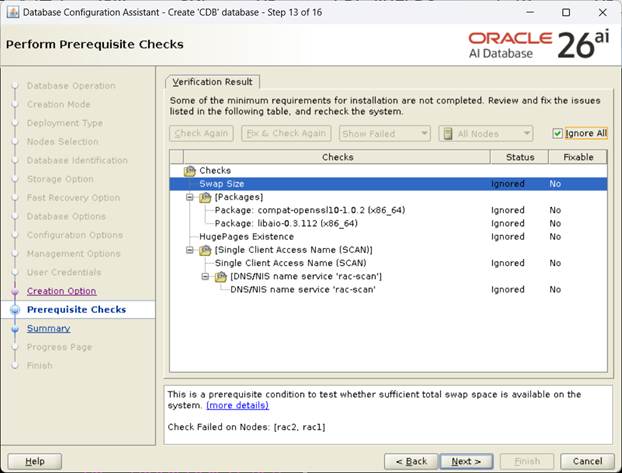Viewport: 622px width, 473px height.
Task: Click the Progress Page step
Action: (59, 347)
